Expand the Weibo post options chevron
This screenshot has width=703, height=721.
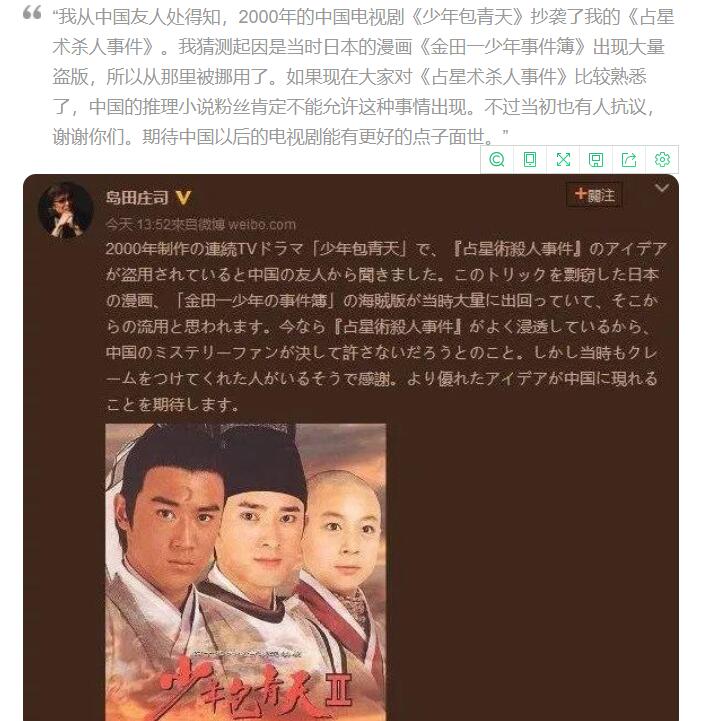pos(662,188)
